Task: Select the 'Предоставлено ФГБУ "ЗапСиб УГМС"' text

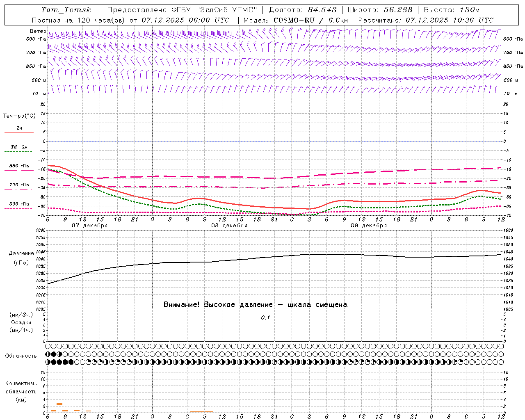Action: 182,10
